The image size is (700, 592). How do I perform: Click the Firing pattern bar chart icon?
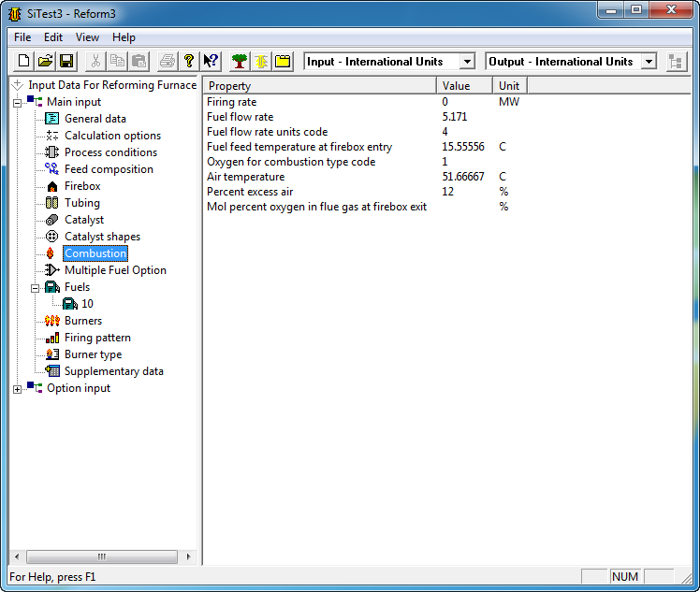click(x=51, y=338)
